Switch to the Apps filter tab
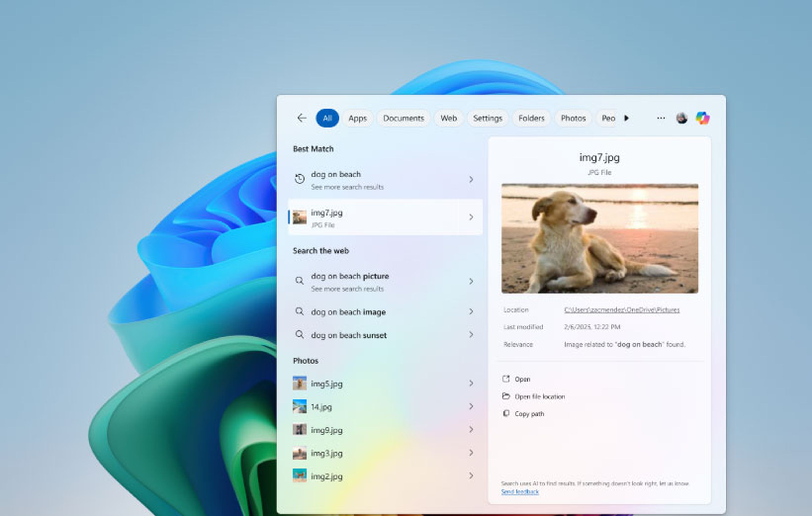Screen dimensions: 812x516 click(x=357, y=118)
